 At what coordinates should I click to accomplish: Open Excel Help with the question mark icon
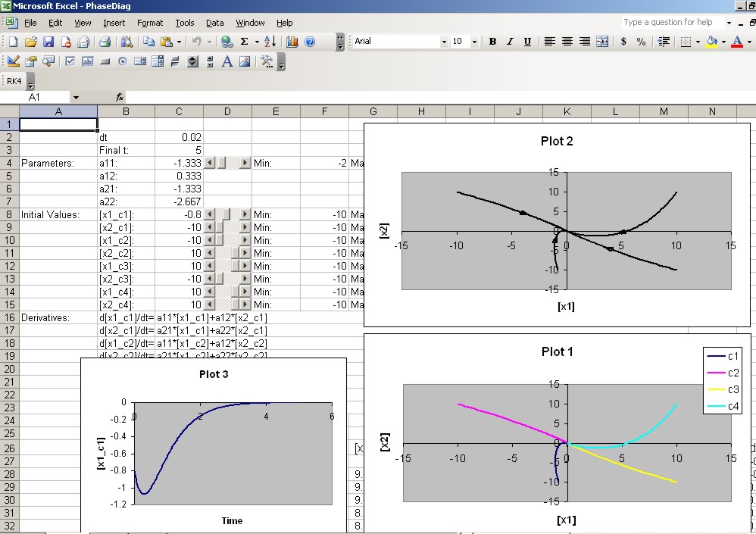[x=310, y=42]
